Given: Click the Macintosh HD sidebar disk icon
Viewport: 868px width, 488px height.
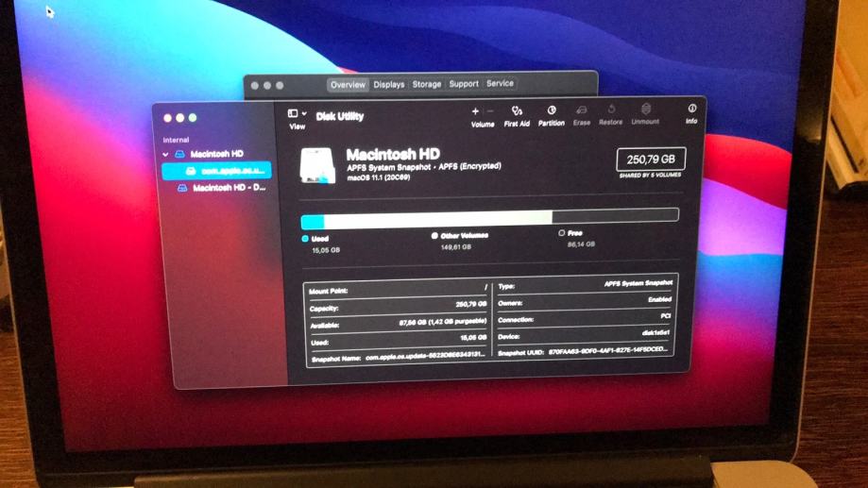Looking at the screenshot, I should pyautogui.click(x=179, y=155).
